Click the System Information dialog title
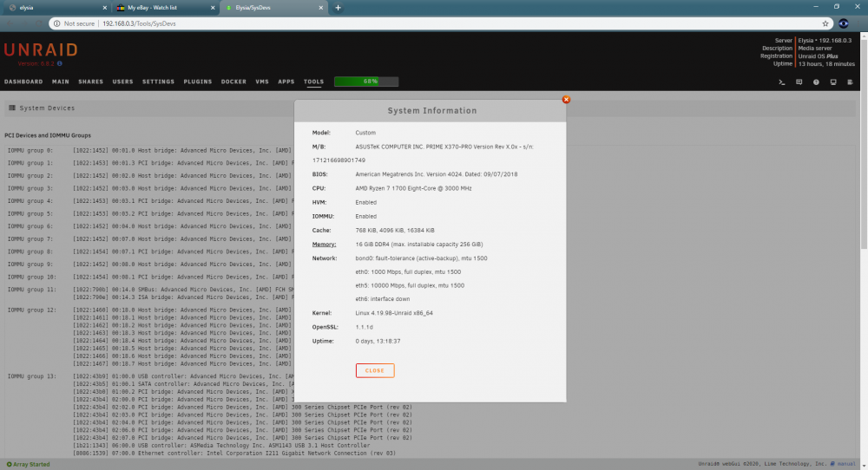This screenshot has width=868, height=470. click(x=431, y=111)
